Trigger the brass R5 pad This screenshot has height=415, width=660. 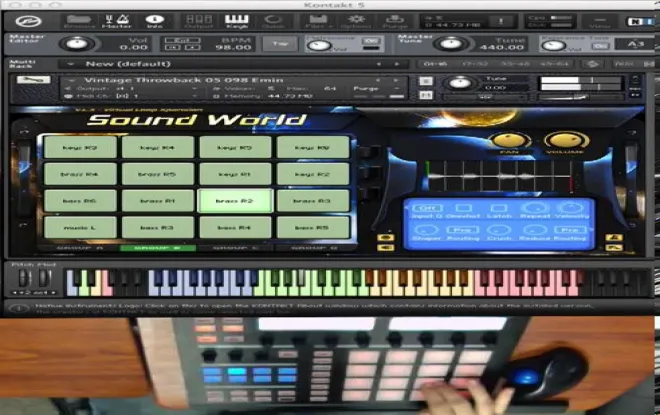click(x=157, y=174)
